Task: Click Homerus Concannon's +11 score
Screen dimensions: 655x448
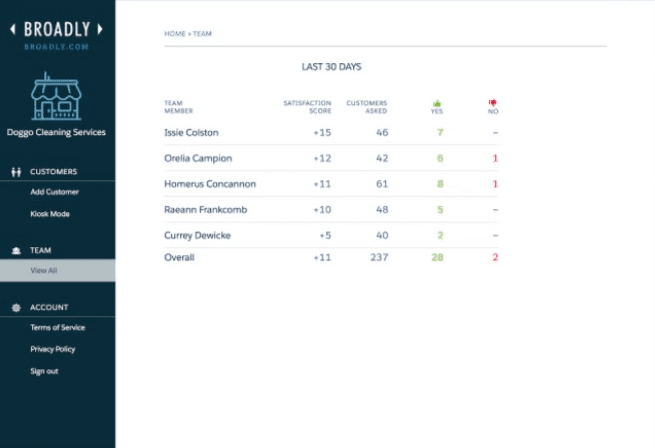Action: click(x=322, y=184)
